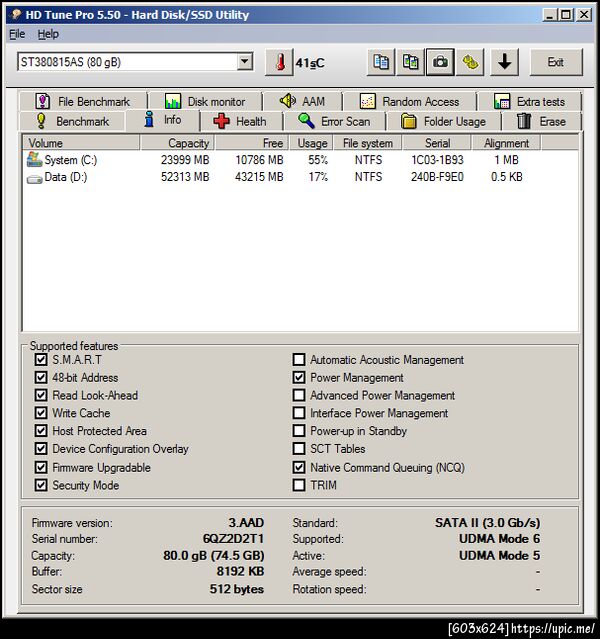Viewport: 600px width, 639px height.
Task: Toggle the SCT Tables checkbox
Action: tap(299, 449)
